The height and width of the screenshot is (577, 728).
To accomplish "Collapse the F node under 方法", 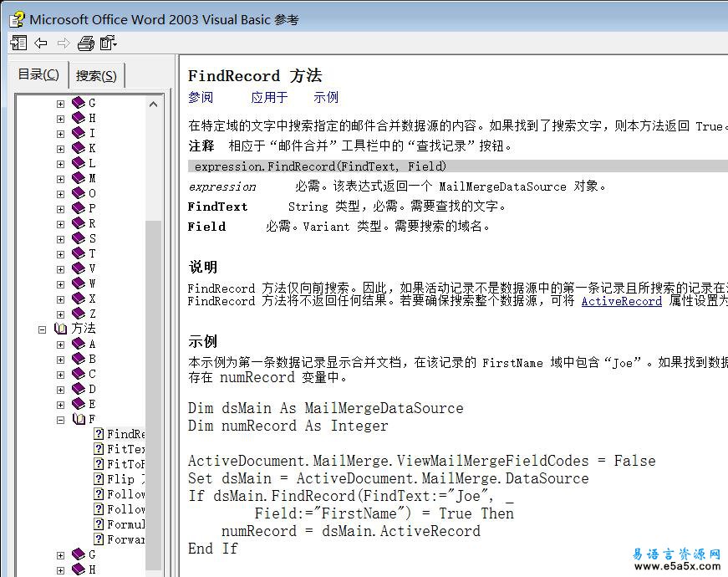I will coord(60,420).
